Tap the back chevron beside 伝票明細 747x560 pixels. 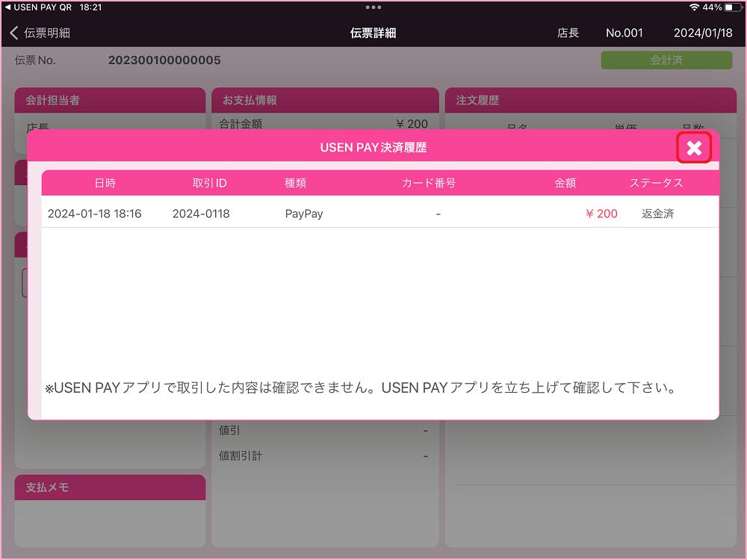[x=14, y=33]
